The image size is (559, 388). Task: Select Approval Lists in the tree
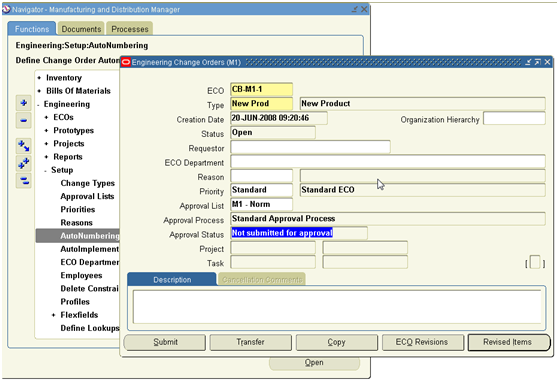click(87, 196)
